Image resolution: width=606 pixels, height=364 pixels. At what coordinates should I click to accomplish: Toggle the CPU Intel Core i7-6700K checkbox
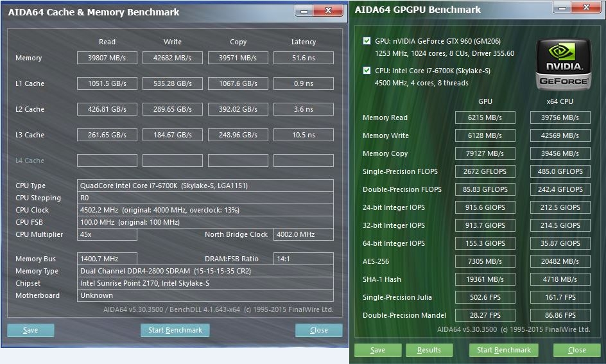coord(367,70)
